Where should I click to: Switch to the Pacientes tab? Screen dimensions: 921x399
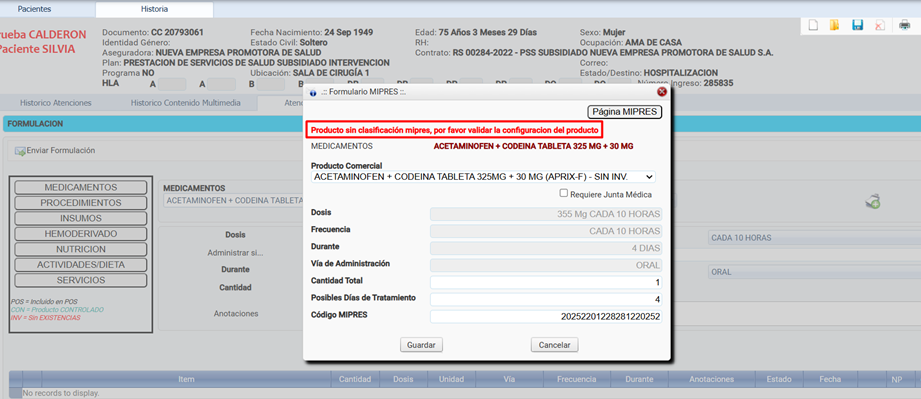[35, 9]
